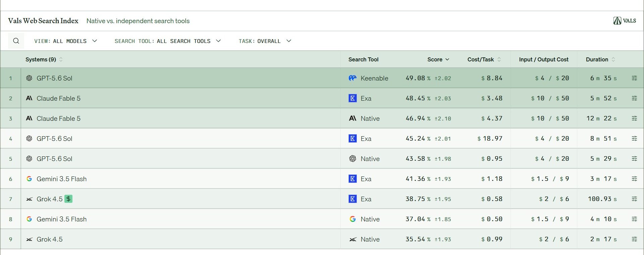Click the green dollar badge beside Grok 4.5
Image resolution: width=644 pixels, height=255 pixels.
(68, 199)
